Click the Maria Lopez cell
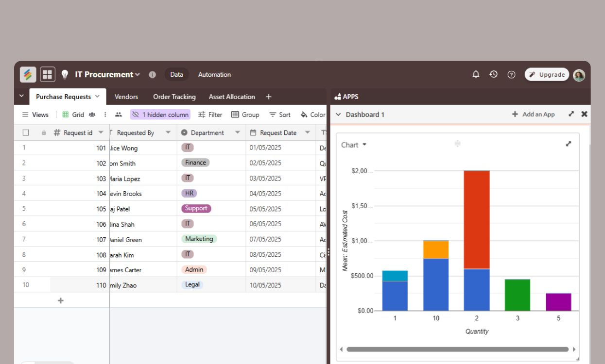Screen dimensions: 605x364 [x=143, y=179]
